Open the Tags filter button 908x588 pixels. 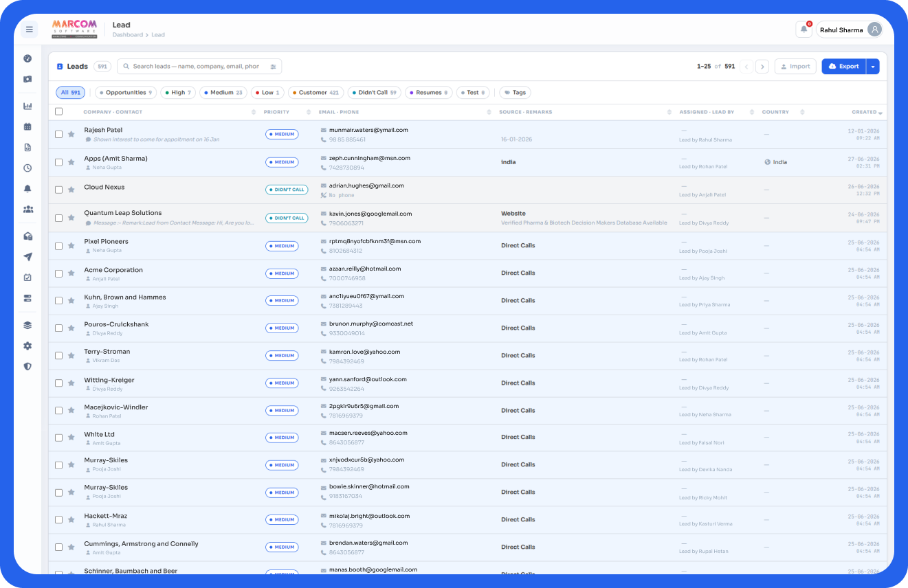pos(515,93)
